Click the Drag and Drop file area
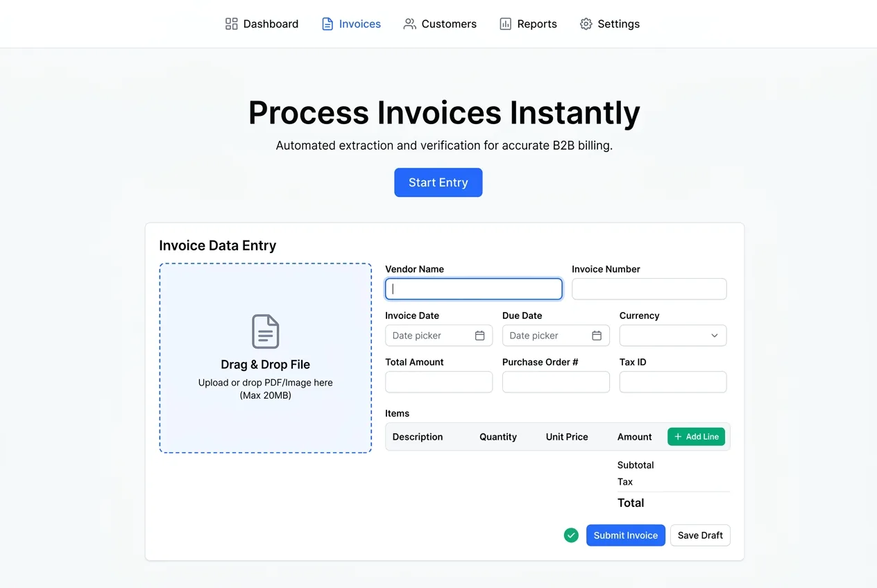 coord(265,358)
